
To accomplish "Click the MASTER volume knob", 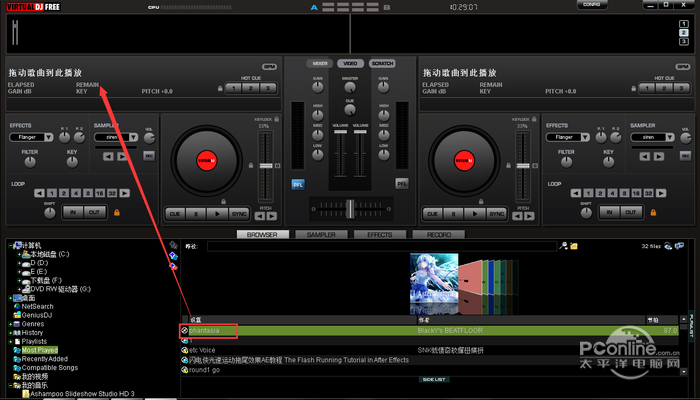I will [350, 88].
